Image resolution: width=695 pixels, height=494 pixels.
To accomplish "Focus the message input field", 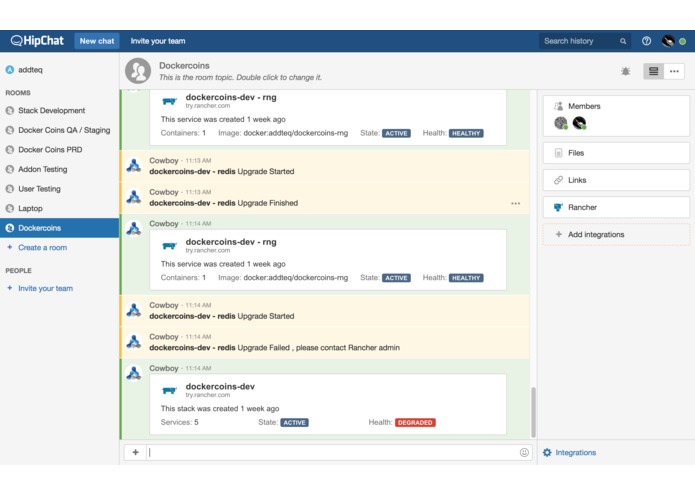I will tap(332, 452).
